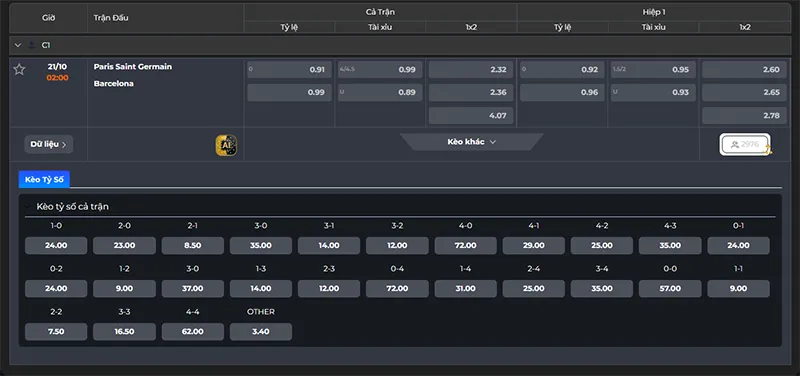Screen dimensions: 800x376
Task: Pick first-half handicap odds 0.92
Action: click(562, 70)
